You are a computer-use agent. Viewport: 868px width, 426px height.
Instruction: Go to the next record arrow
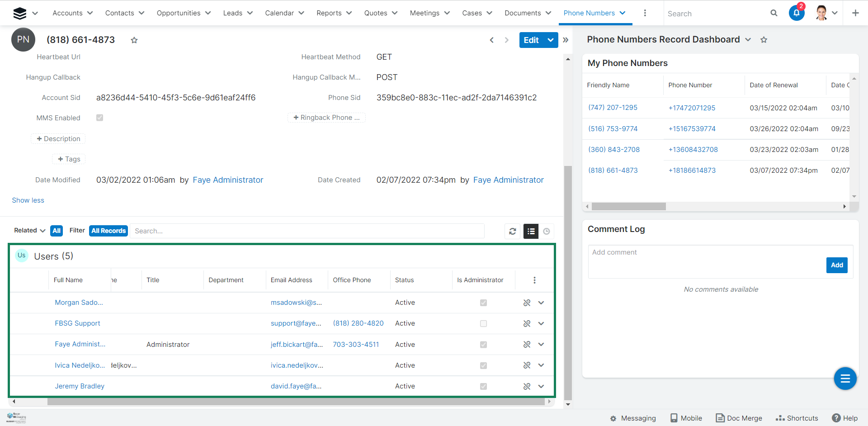(x=507, y=40)
